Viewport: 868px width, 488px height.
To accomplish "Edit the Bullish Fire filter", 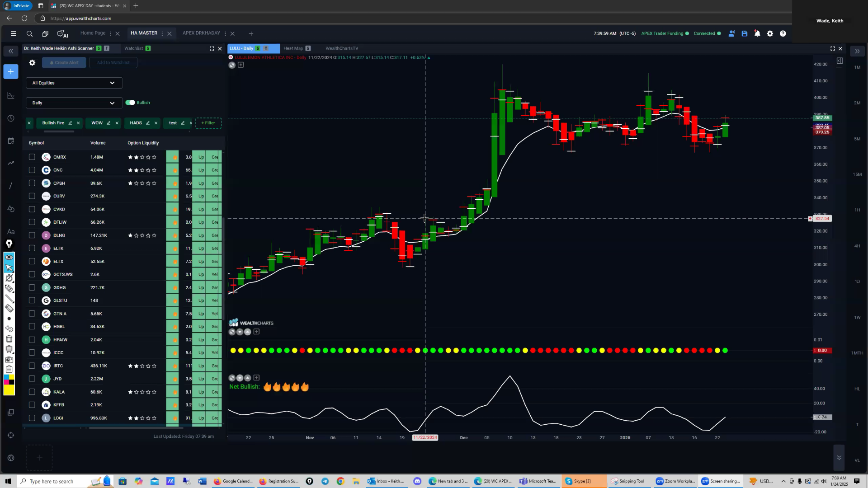I will tap(70, 123).
